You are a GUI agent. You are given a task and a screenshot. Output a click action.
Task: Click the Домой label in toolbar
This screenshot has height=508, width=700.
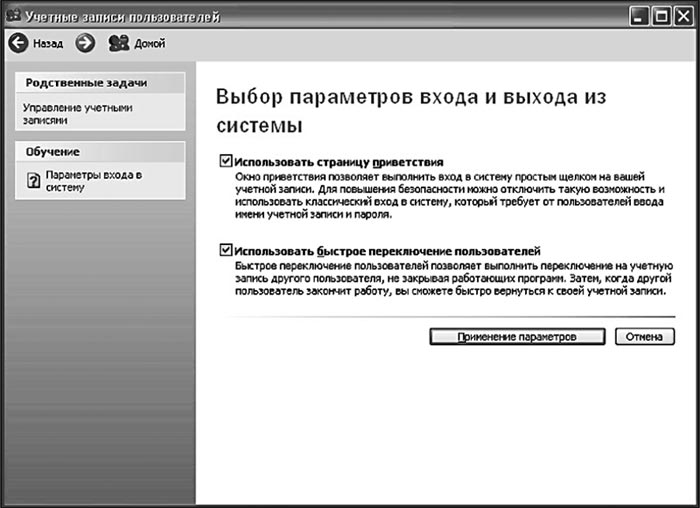150,44
